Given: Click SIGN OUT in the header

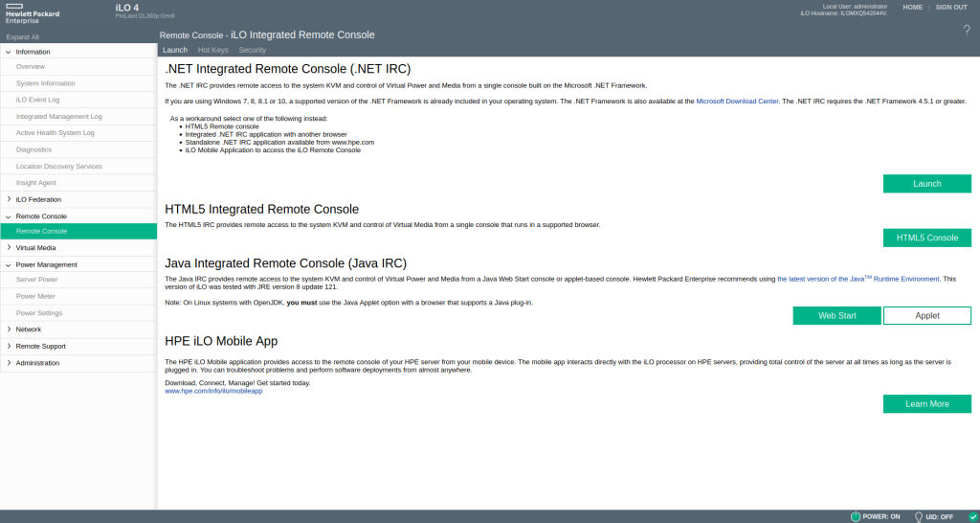Looking at the screenshot, I should [x=951, y=8].
